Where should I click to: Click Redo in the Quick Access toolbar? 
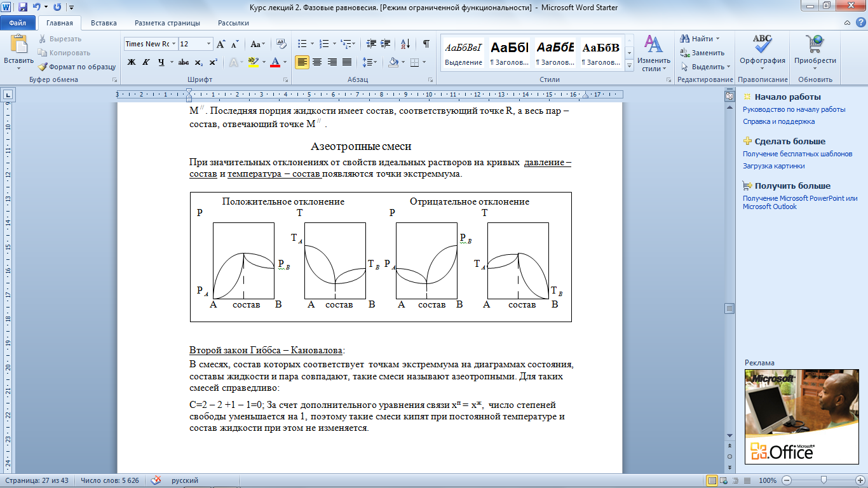click(x=57, y=8)
